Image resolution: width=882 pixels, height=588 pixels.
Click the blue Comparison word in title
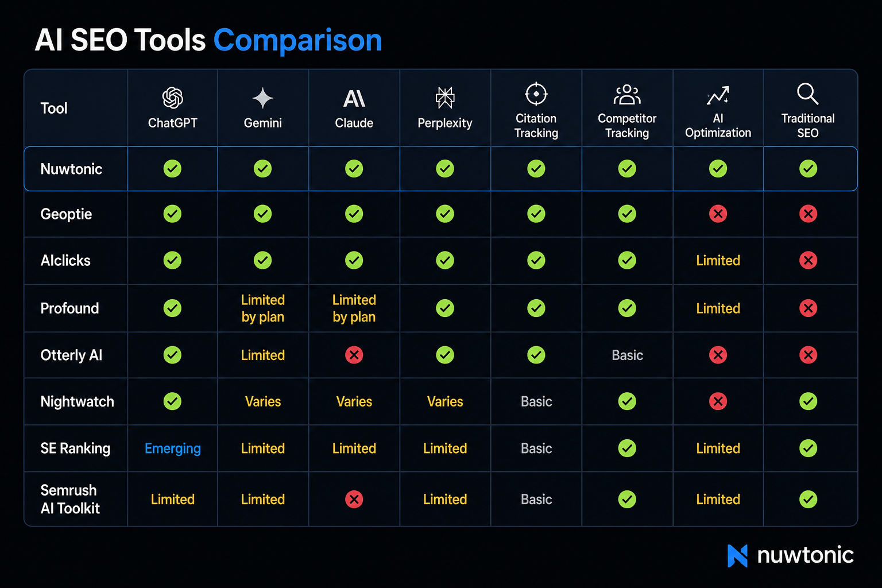297,40
